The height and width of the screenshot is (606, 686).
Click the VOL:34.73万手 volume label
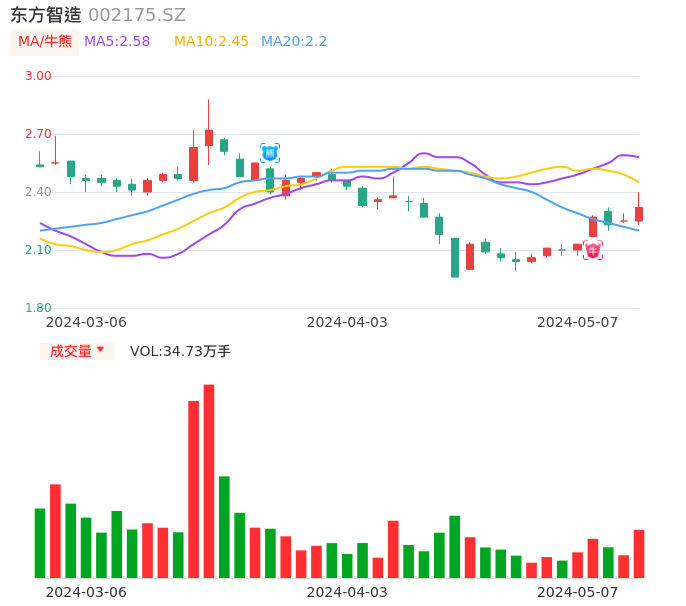point(180,351)
